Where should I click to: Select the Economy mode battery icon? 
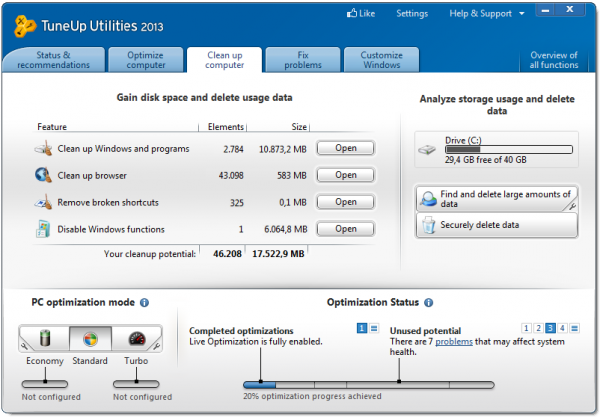point(45,338)
